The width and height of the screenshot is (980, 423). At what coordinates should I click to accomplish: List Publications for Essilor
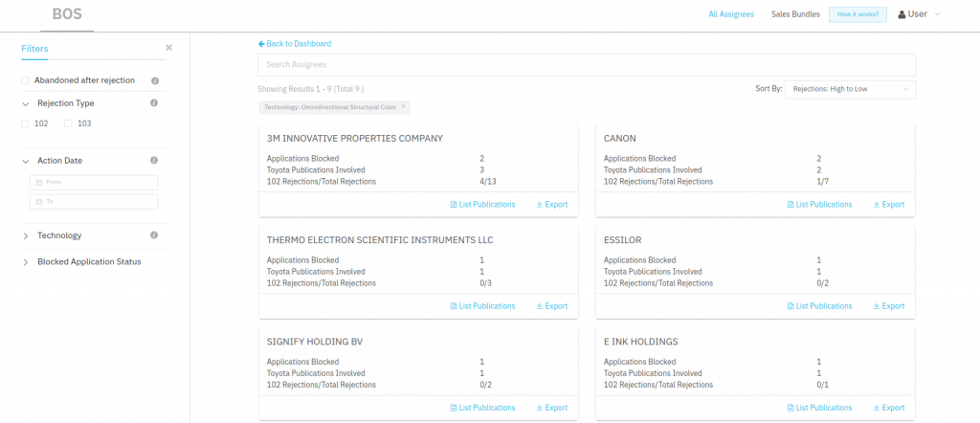[x=819, y=306]
